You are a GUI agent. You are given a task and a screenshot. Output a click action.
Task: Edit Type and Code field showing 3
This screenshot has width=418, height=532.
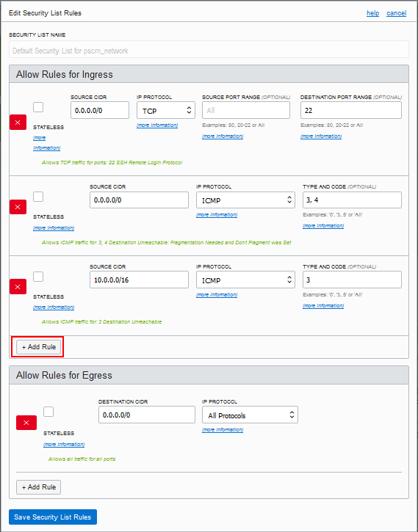tap(352, 280)
